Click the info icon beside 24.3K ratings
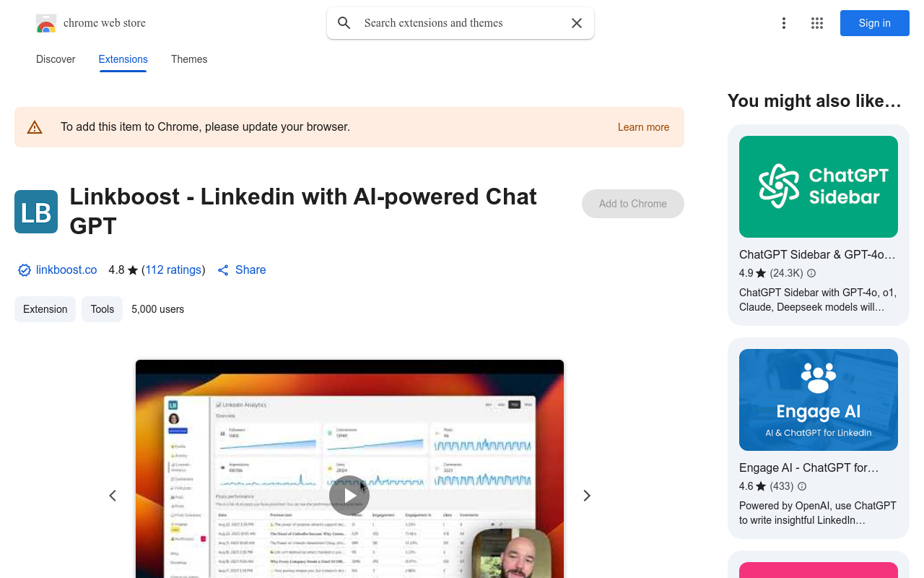924x578 pixels. pyautogui.click(x=811, y=273)
